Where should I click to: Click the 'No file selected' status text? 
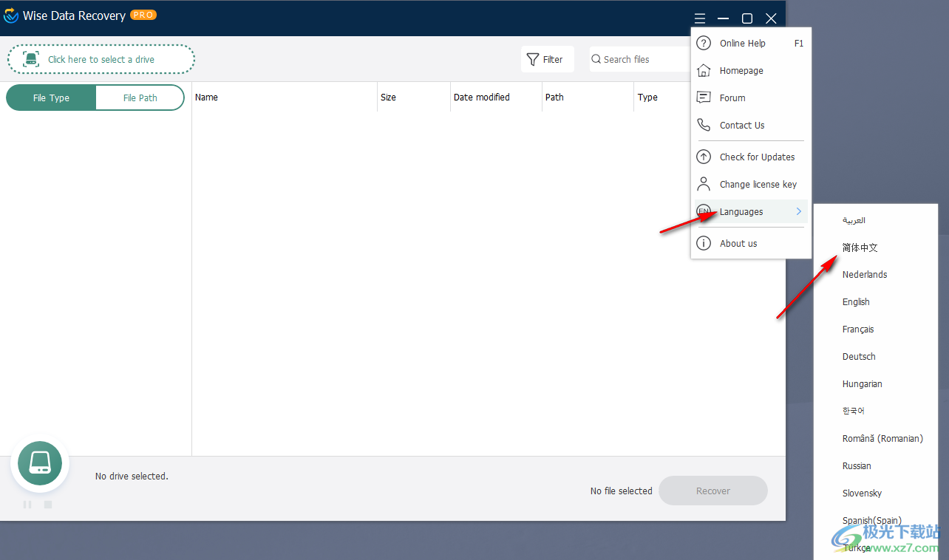[622, 491]
